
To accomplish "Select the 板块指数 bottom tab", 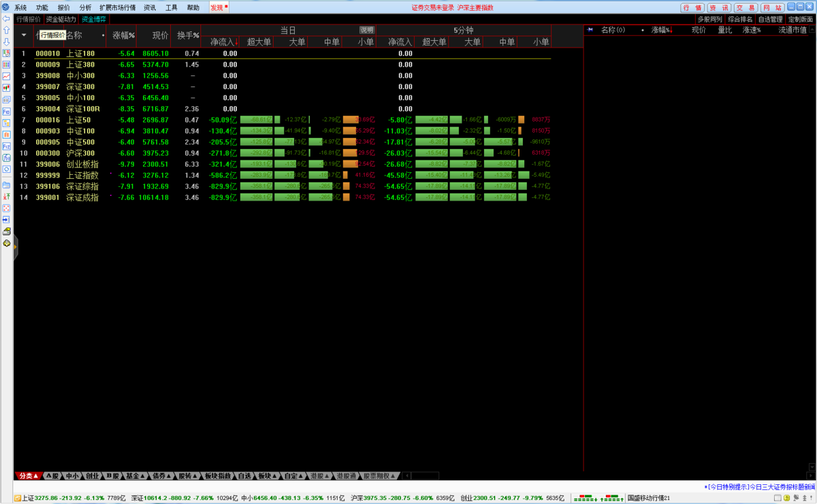I will tap(218, 475).
